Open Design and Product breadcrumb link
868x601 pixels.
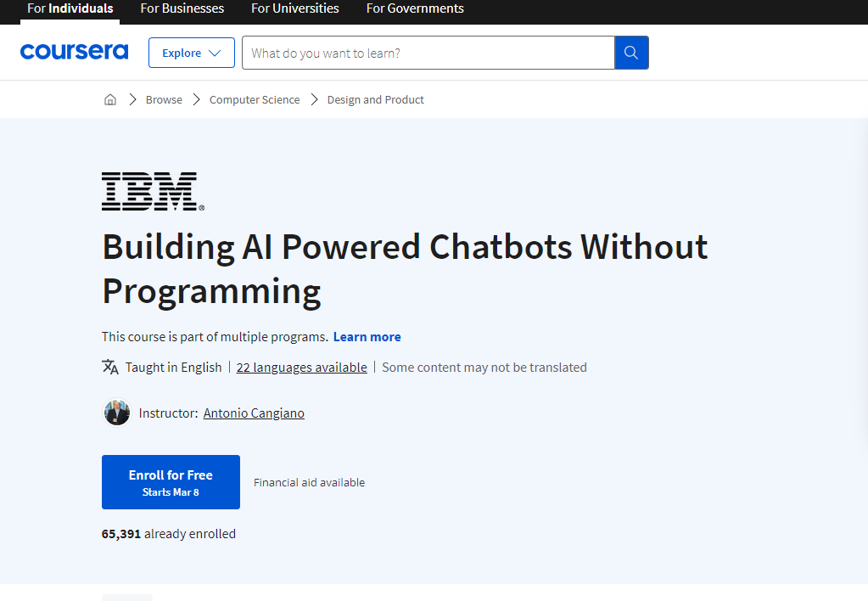[375, 99]
